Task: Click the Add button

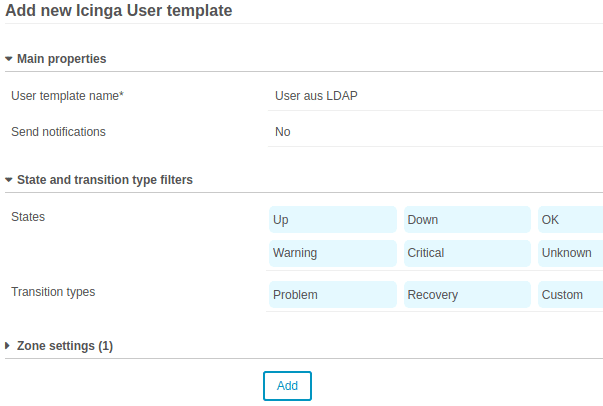Action: coord(287,386)
